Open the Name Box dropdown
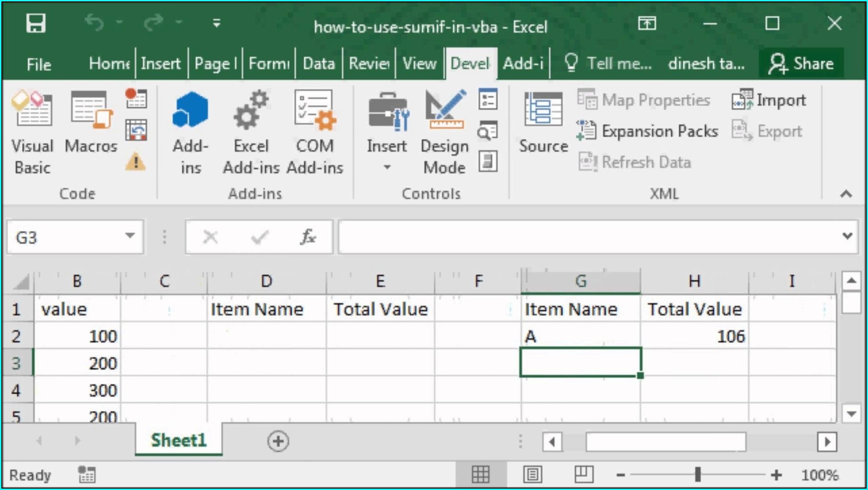 pos(130,236)
